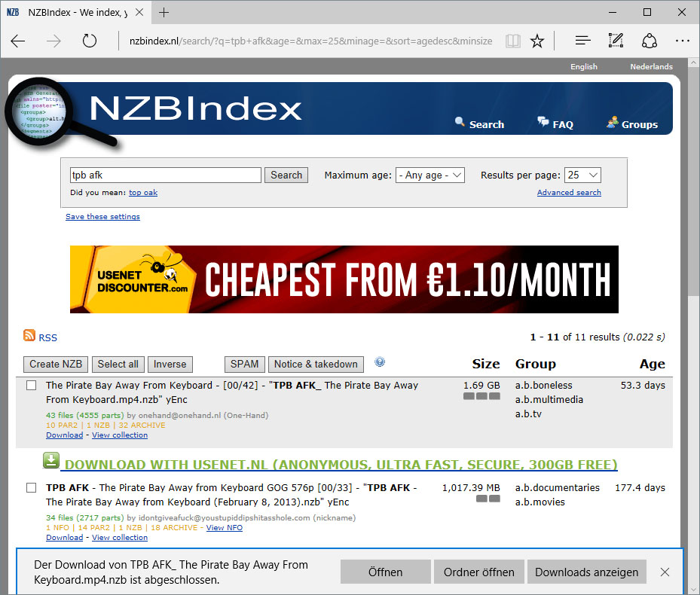Click the Create NZB button
This screenshot has width=700, height=595.
pos(56,365)
